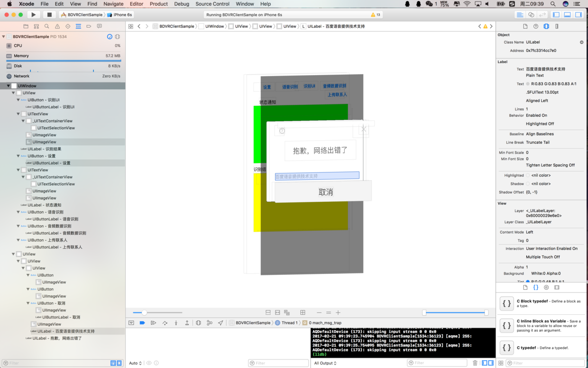Open the All Output dropdown
The height and width of the screenshot is (368, 588).
325,363
